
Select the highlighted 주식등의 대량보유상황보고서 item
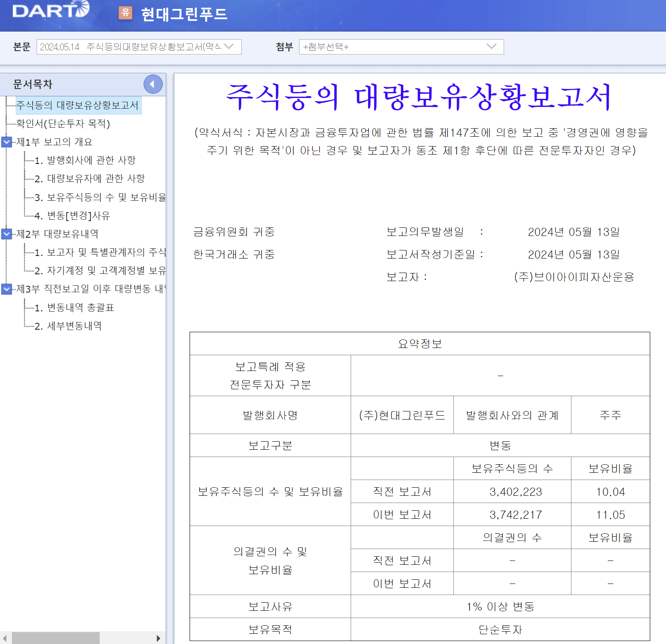[x=78, y=106]
